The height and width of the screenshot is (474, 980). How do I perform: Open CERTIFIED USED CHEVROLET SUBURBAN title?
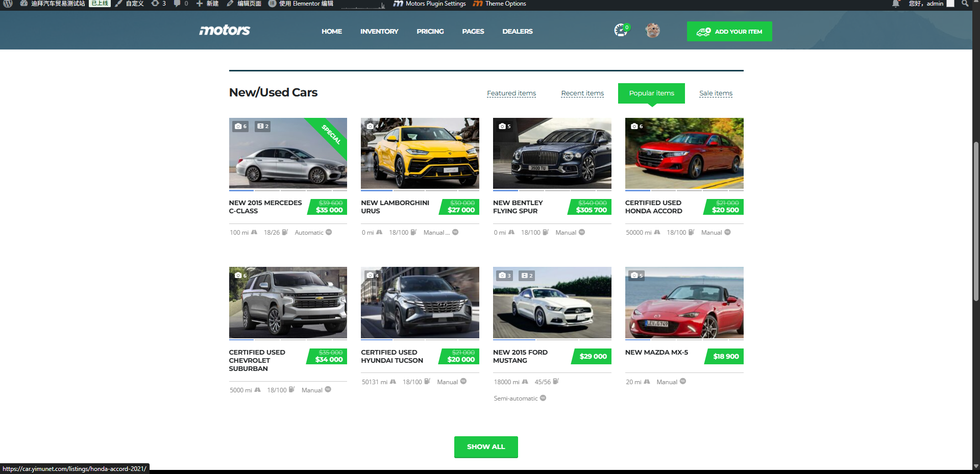257,360
